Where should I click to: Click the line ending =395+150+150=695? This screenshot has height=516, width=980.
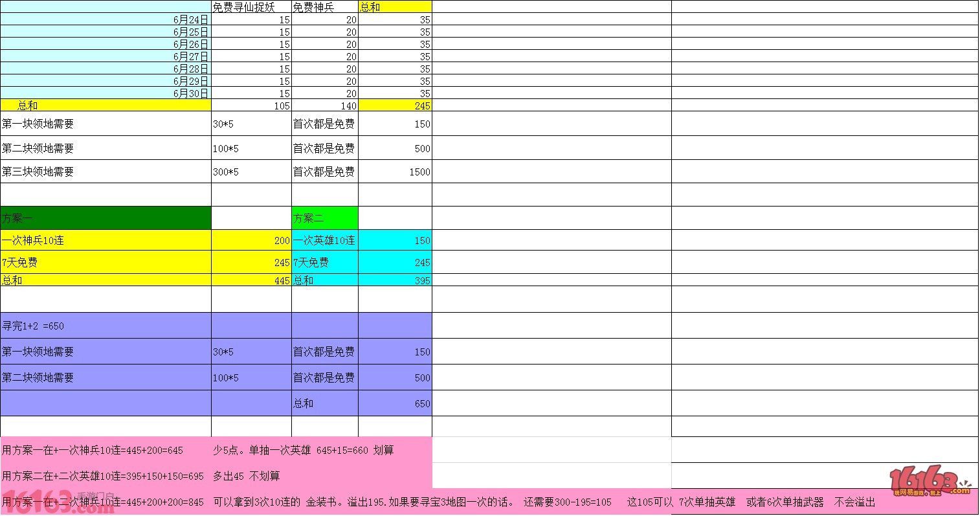point(103,476)
